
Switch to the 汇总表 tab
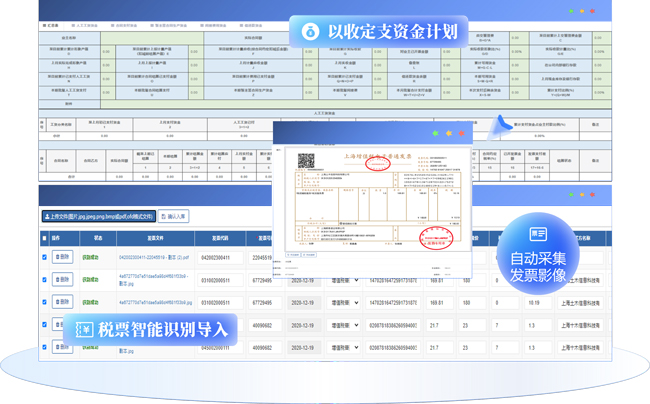52,25
